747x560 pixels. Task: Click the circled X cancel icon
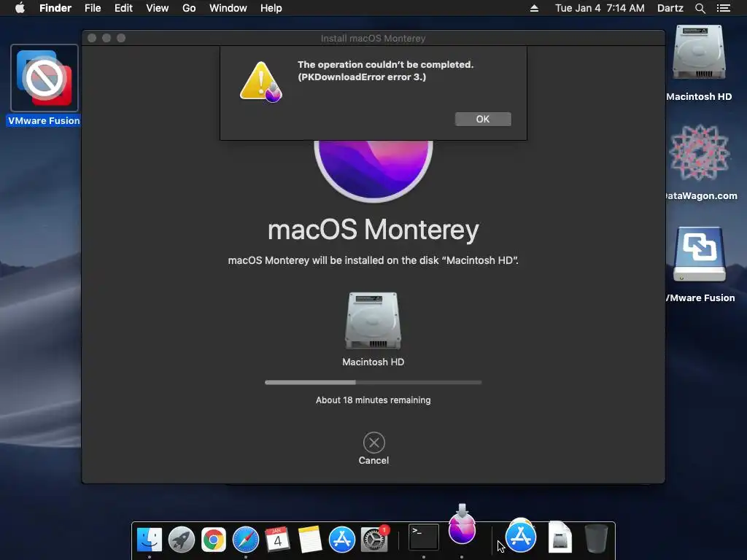tap(374, 443)
